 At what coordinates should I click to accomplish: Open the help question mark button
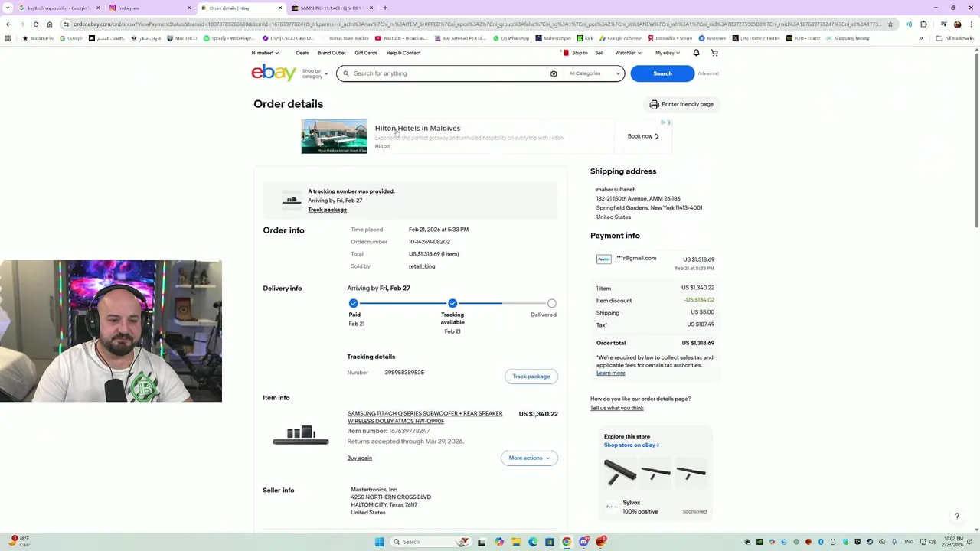pyautogui.click(x=957, y=517)
